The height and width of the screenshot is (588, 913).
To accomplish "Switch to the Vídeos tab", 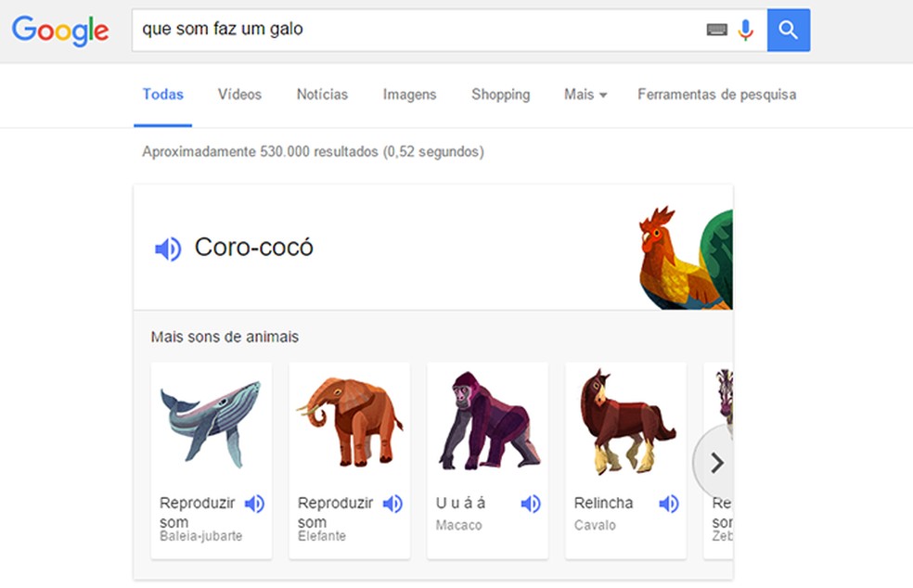I will (x=238, y=95).
